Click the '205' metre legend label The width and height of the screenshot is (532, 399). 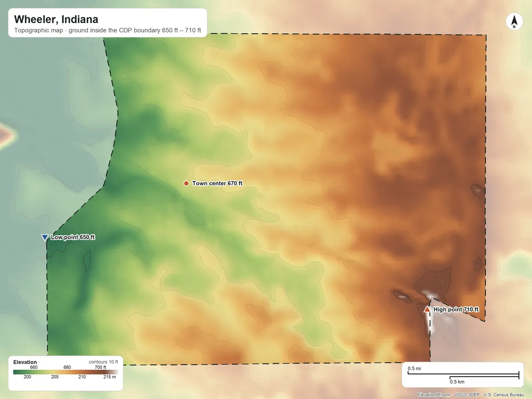[55, 377]
